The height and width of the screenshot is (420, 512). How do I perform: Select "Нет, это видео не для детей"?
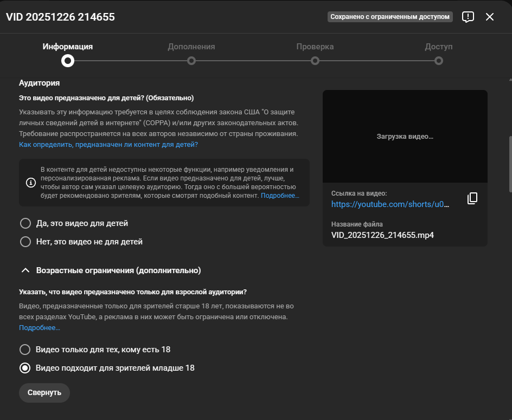point(25,242)
